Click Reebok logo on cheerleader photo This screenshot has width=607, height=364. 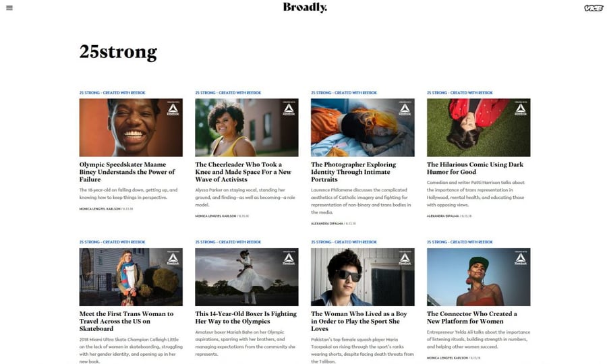(x=289, y=109)
